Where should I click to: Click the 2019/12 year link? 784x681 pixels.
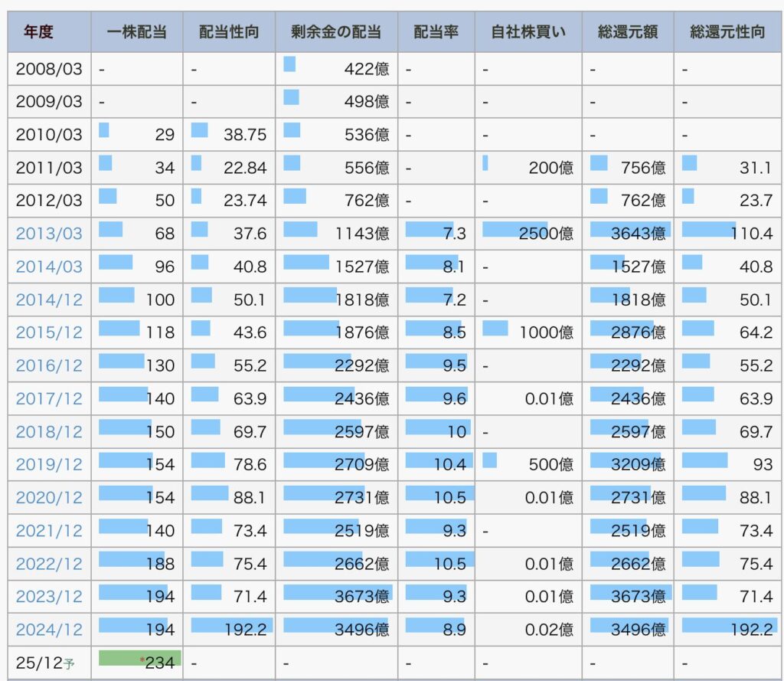[x=49, y=464]
